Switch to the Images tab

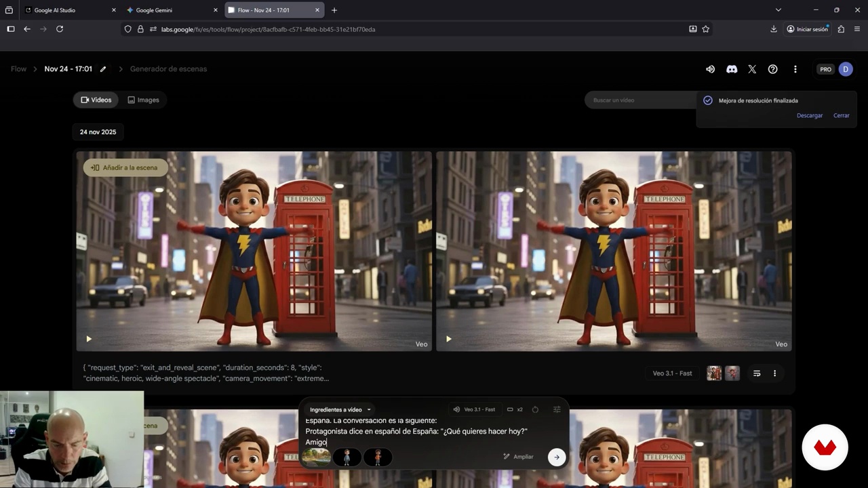point(143,100)
